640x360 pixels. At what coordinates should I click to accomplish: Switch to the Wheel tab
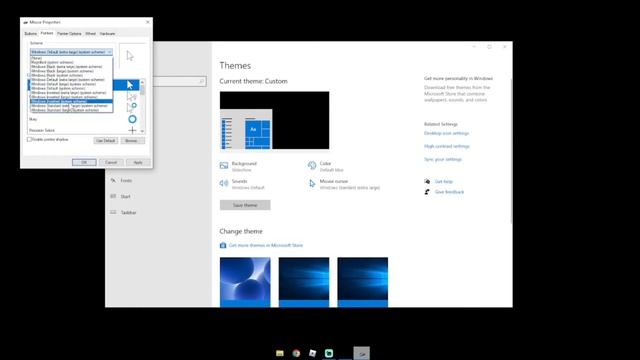[90, 34]
